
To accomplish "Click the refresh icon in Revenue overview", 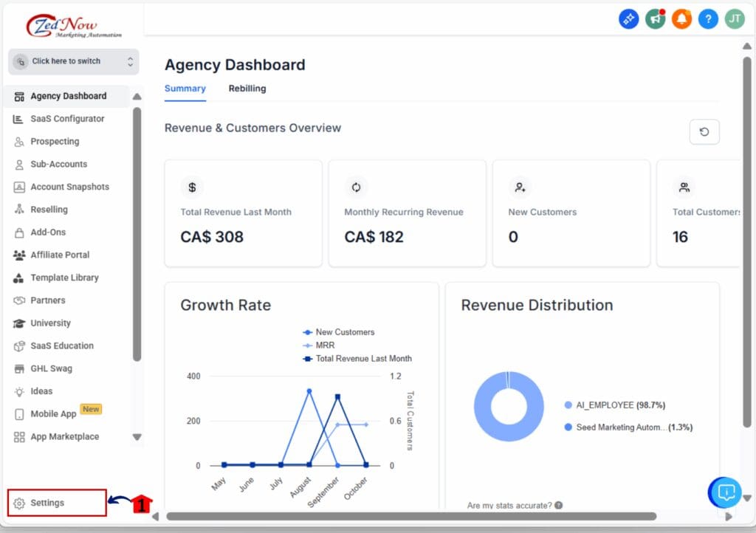I will [x=704, y=132].
